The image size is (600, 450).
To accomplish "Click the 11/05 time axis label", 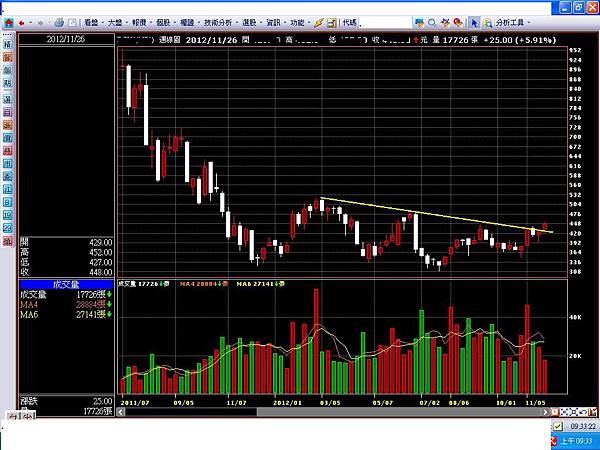I will point(535,403).
